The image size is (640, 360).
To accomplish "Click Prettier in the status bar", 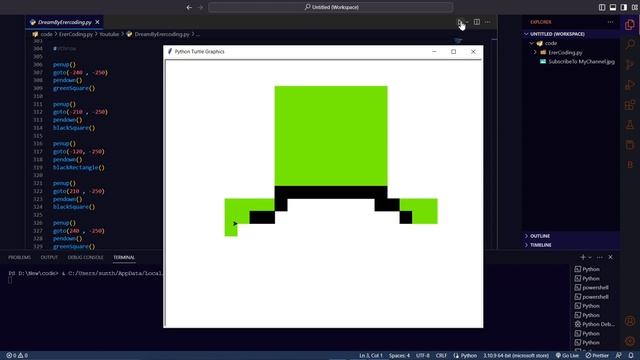I will pyautogui.click(x=597, y=356).
